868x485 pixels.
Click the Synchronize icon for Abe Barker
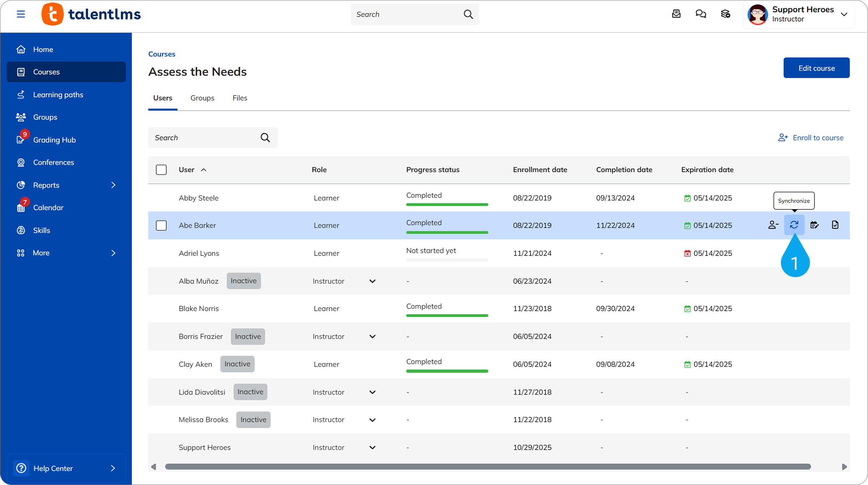[794, 225]
